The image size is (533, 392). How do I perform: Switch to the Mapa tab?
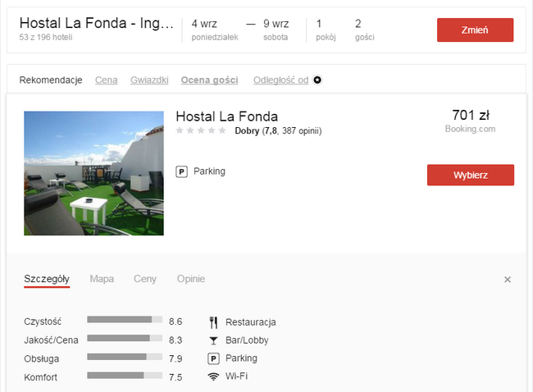(102, 279)
